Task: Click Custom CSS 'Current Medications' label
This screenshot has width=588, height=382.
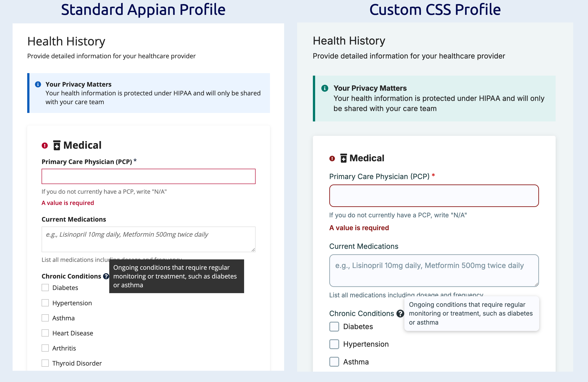Action: coord(364,246)
